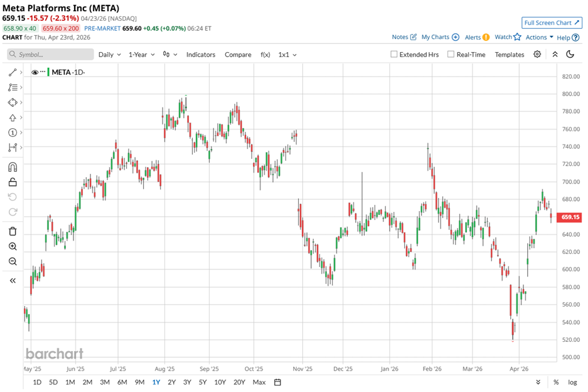
Task: Focus the Symbol search field
Action: (49, 55)
